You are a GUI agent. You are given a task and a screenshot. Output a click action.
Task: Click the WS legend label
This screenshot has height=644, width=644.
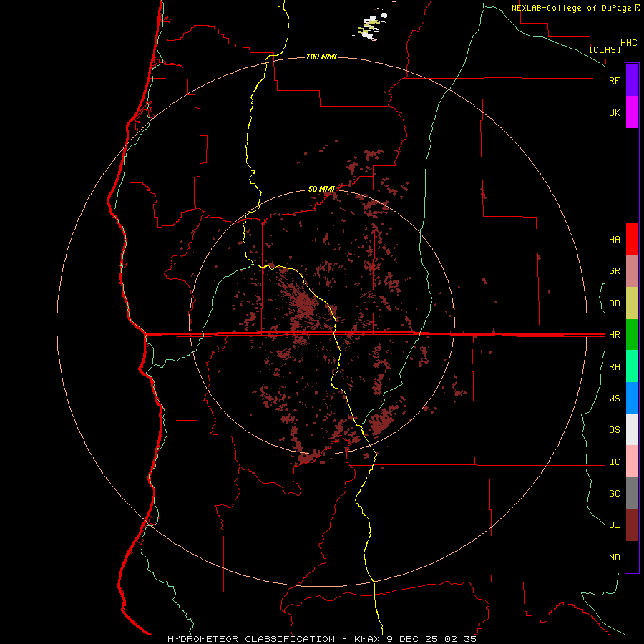(614, 398)
